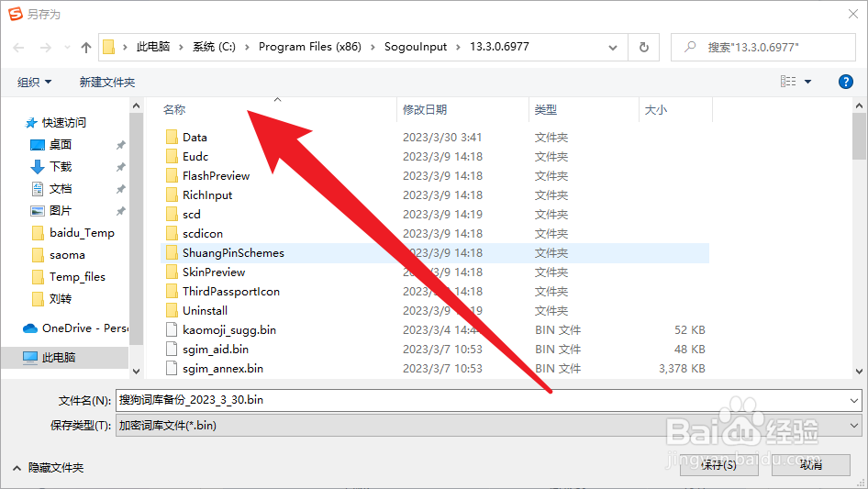Select the ShuangPinSchemes folder icon

[x=172, y=252]
